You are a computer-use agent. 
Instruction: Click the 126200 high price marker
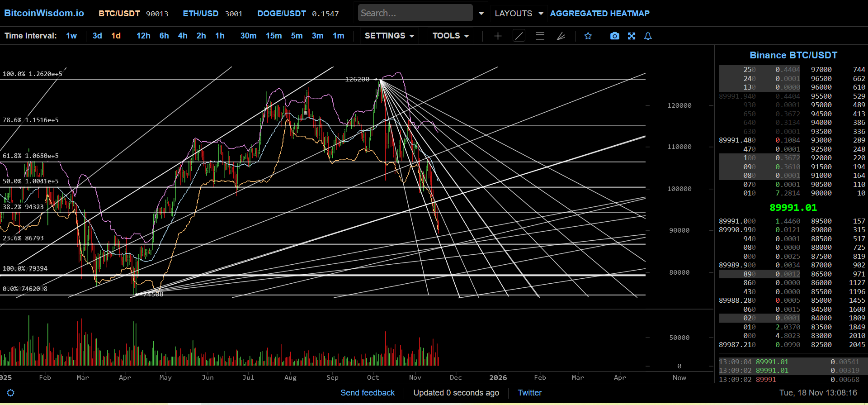357,79
